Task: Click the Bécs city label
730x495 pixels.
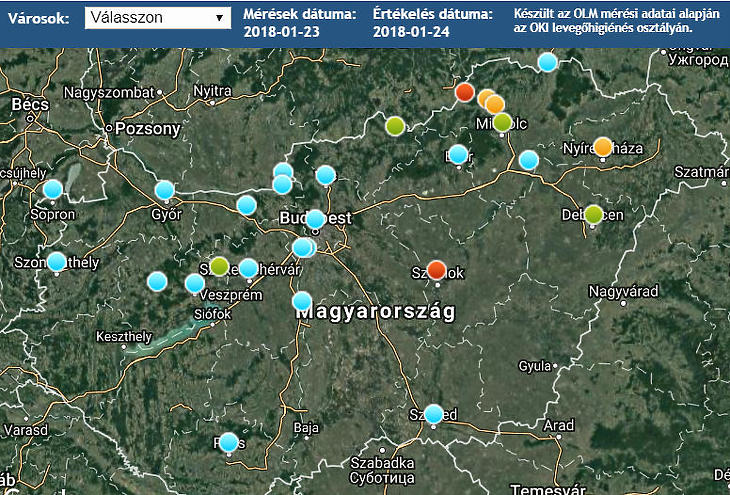Action: 30,104
